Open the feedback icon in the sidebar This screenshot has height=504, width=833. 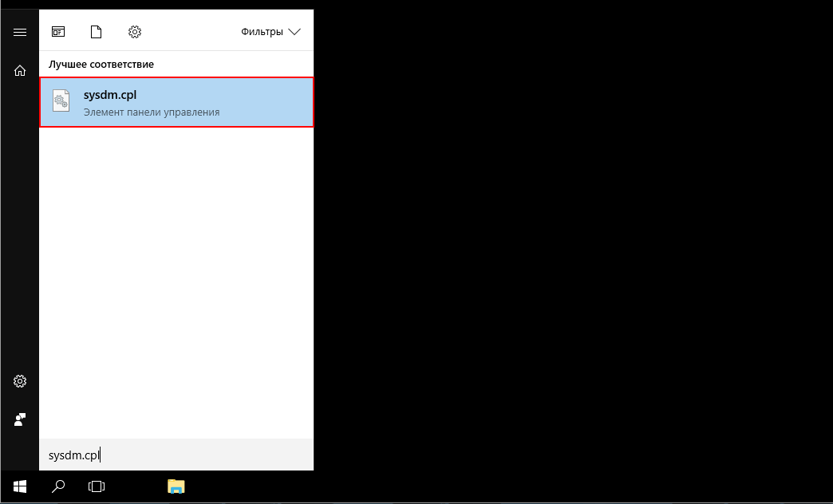point(20,419)
